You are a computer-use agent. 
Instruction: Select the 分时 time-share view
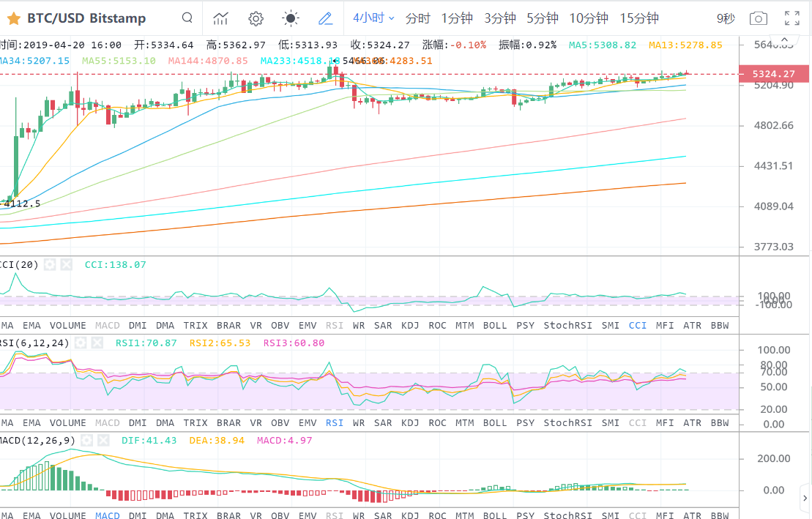pos(418,18)
